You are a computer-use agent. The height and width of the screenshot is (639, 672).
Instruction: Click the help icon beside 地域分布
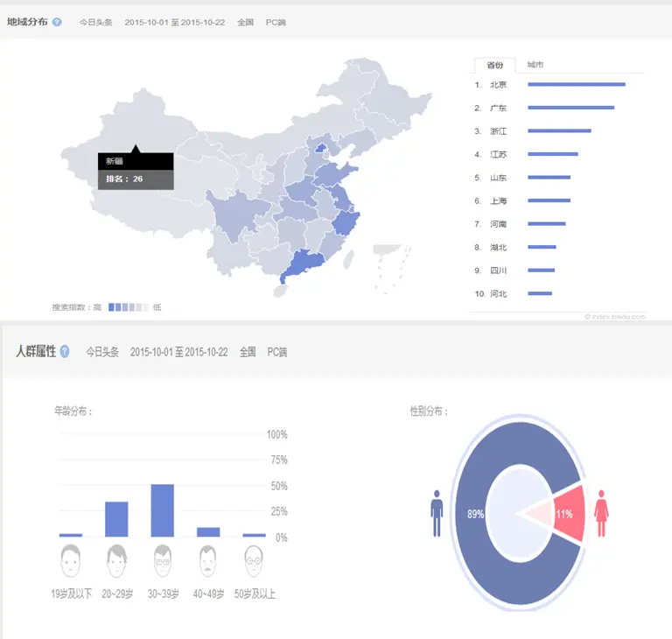point(57,22)
